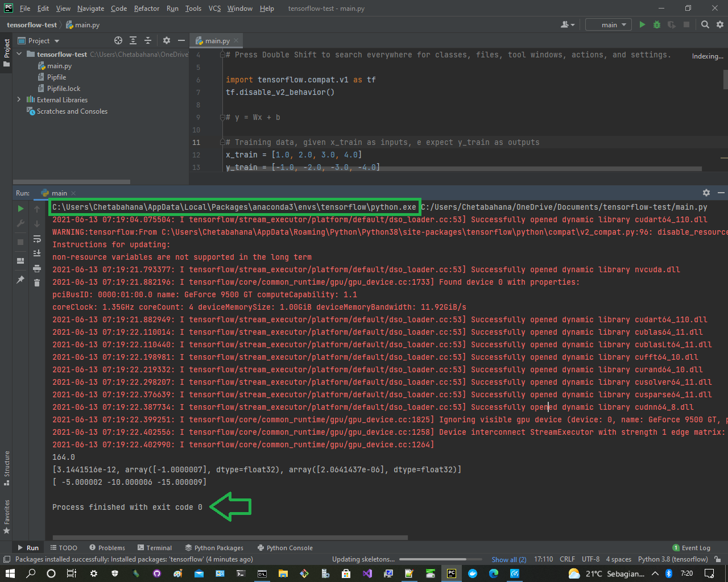The width and height of the screenshot is (728, 582).
Task: Run main with the toolbar play button
Action: tap(642, 24)
